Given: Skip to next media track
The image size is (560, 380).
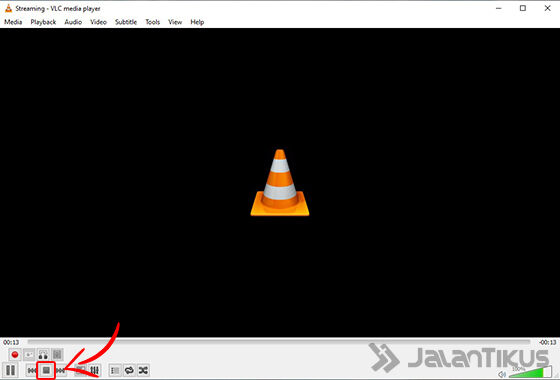Looking at the screenshot, I should coord(60,371).
